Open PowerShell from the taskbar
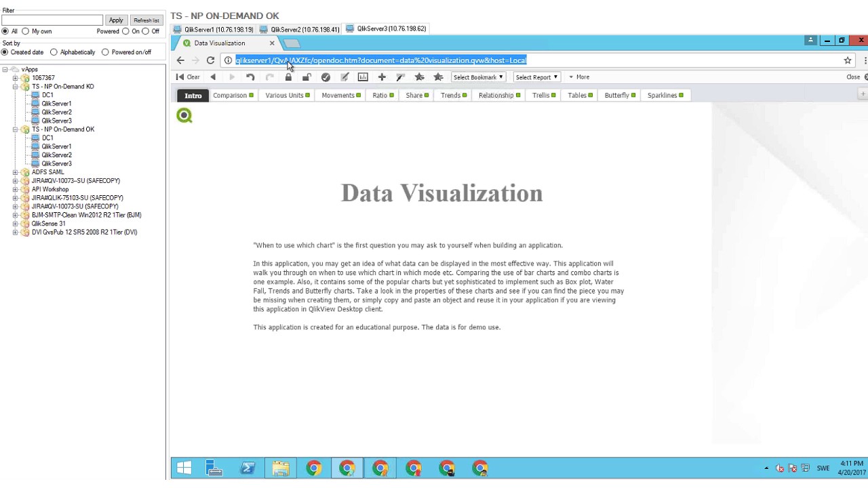Viewport: 868px width, 488px height. click(248, 468)
